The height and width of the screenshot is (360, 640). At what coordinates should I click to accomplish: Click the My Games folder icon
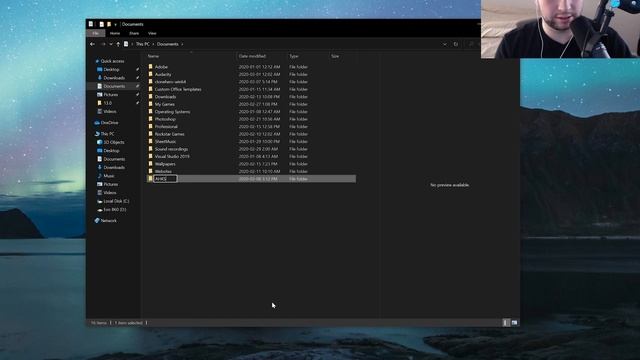(150, 104)
